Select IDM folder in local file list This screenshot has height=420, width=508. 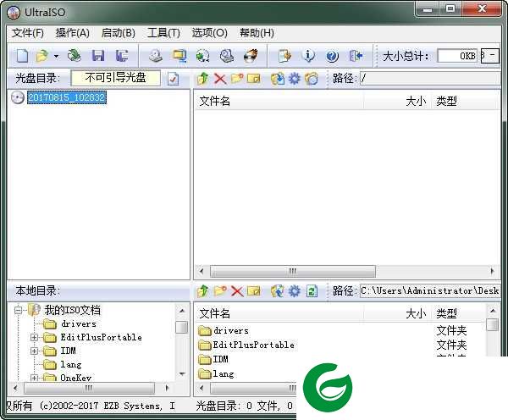(x=221, y=359)
